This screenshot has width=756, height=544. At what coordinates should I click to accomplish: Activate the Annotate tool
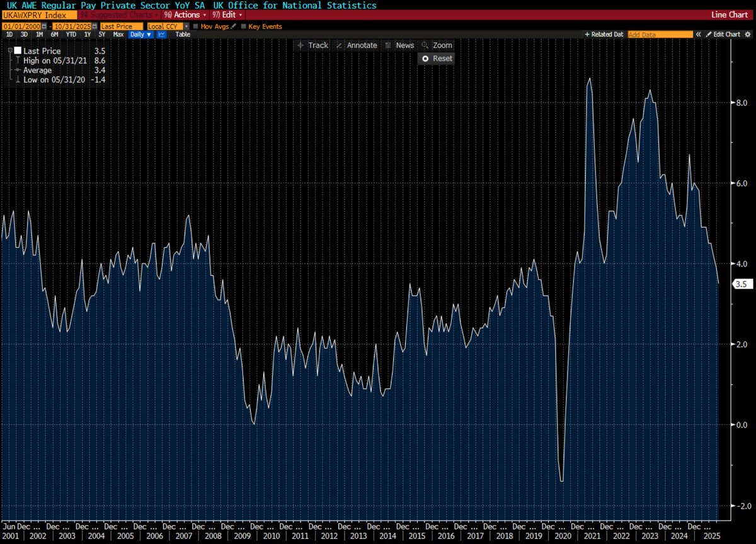[x=357, y=45]
